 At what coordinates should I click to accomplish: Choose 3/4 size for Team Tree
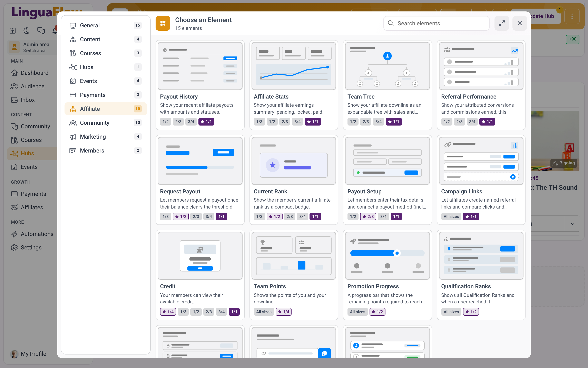pyautogui.click(x=378, y=122)
